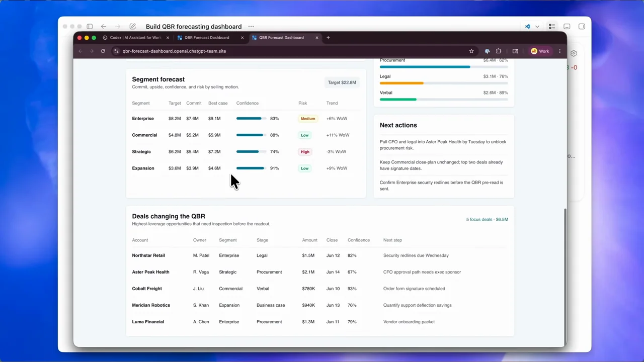
Task: Open the Work profile button
Action: tap(541, 51)
